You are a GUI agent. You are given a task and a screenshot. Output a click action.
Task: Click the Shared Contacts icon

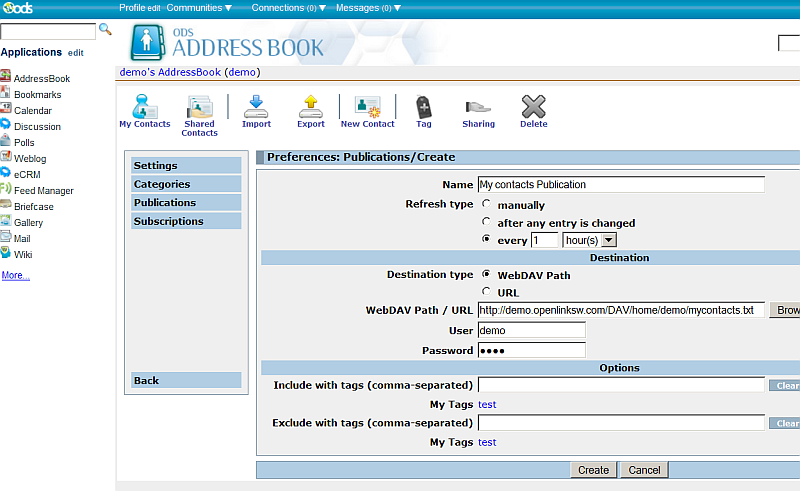pos(199,107)
